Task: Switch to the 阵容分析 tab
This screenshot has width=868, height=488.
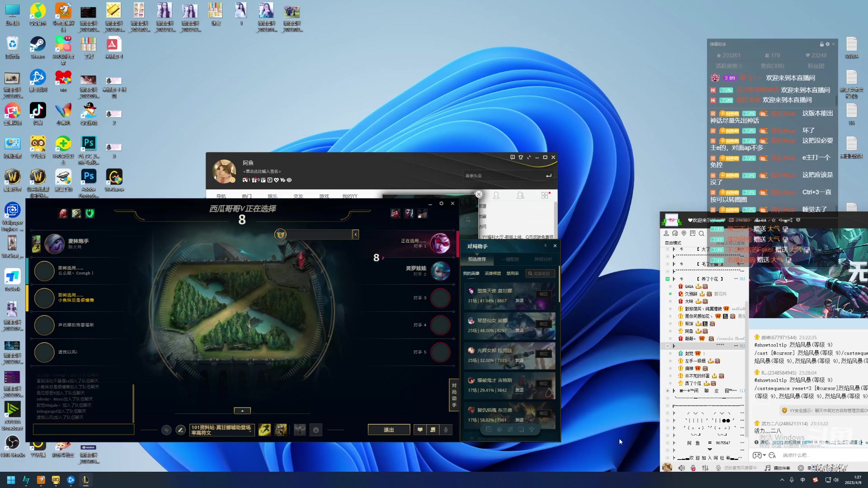Action: pyautogui.click(x=543, y=259)
